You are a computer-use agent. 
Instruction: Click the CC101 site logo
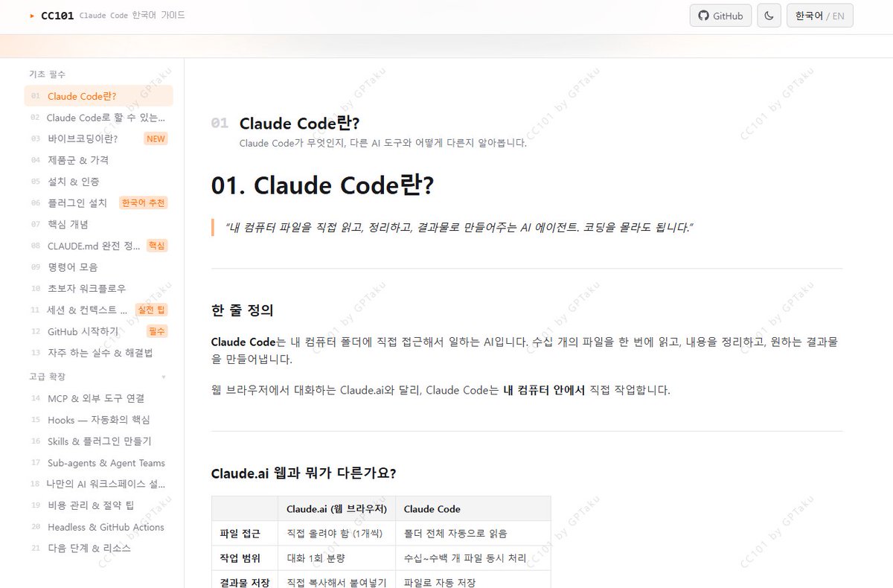tap(57, 16)
